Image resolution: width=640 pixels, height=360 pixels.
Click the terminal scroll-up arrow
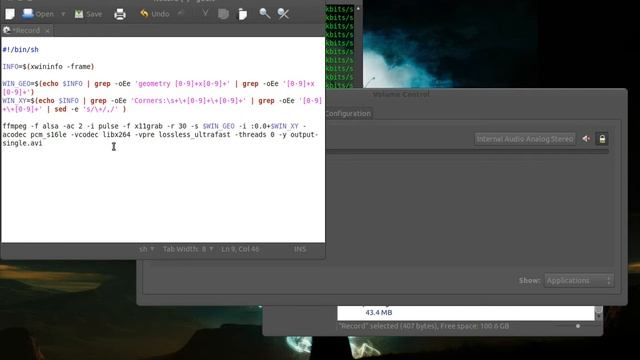(x=358, y=8)
